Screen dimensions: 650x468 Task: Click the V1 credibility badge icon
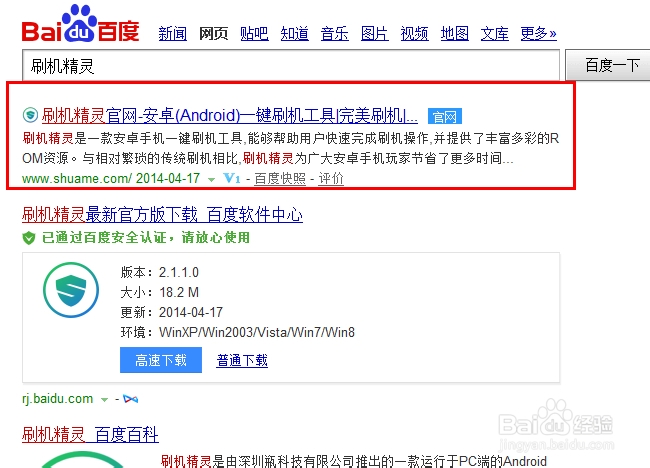(232, 179)
